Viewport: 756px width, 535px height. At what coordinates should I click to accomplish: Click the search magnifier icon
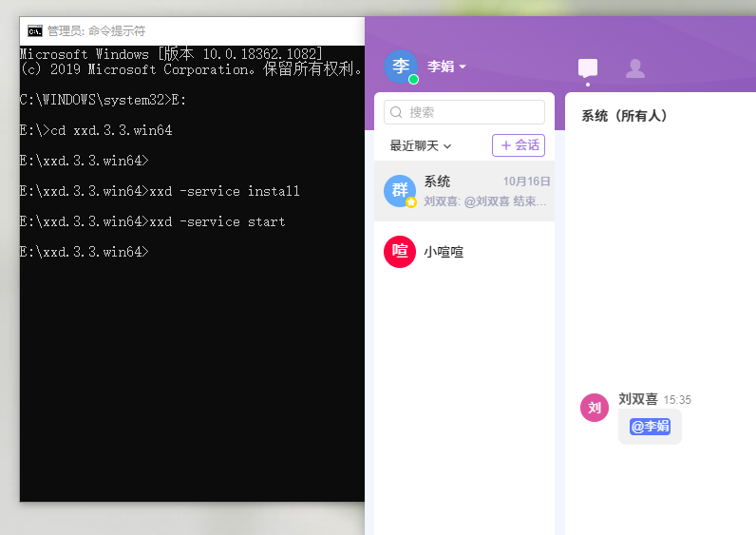pos(396,112)
